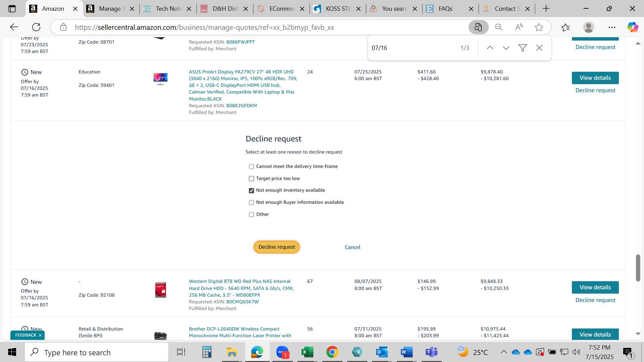The height and width of the screenshot is (362, 644).
Task: Open Task View on the taskbar
Action: tap(181, 352)
